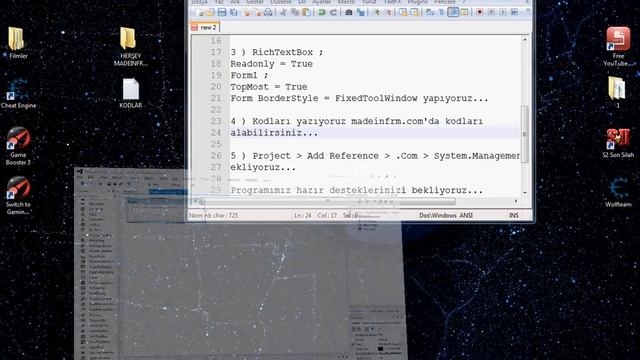Open the Pencere menu

click(444, 2)
